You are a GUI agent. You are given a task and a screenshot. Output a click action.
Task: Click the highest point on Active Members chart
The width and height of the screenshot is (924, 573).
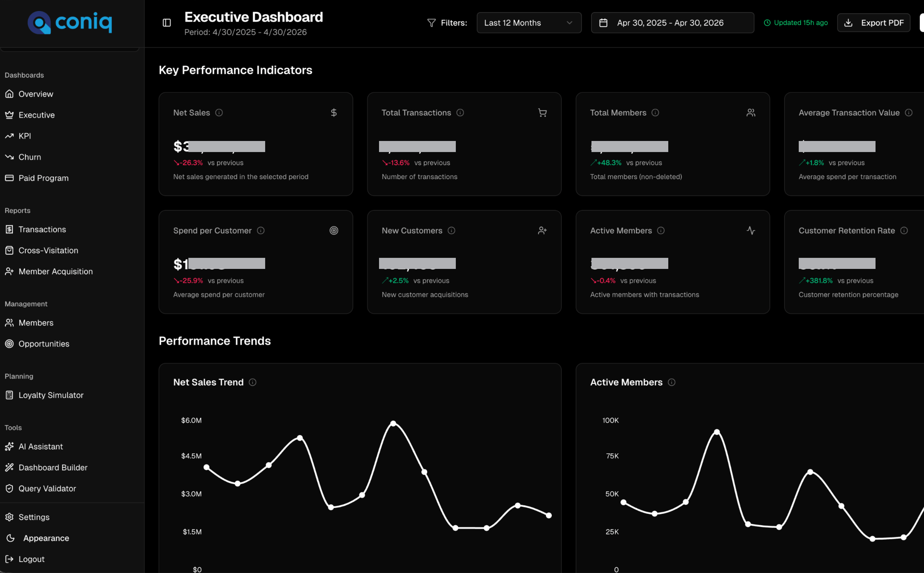(x=717, y=432)
